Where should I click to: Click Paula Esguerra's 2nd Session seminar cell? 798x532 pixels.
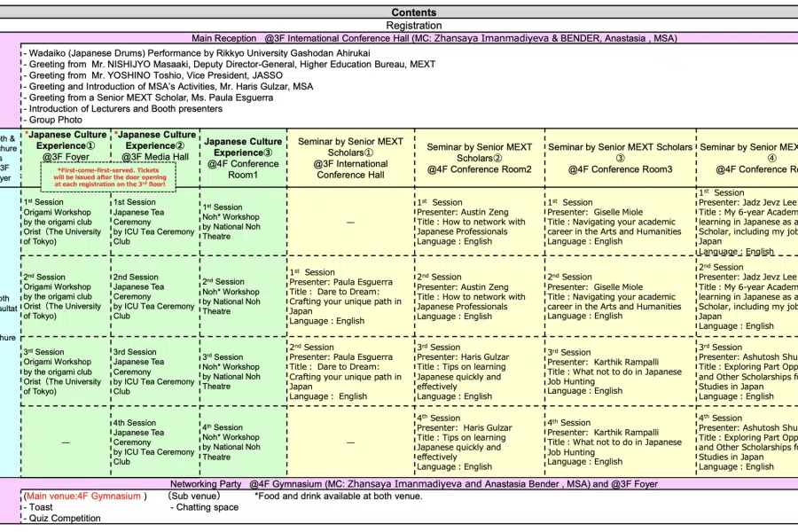pyautogui.click(x=350, y=372)
